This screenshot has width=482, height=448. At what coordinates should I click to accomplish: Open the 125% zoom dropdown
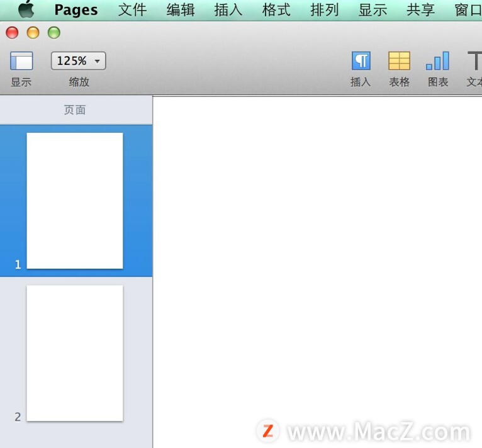(x=79, y=60)
